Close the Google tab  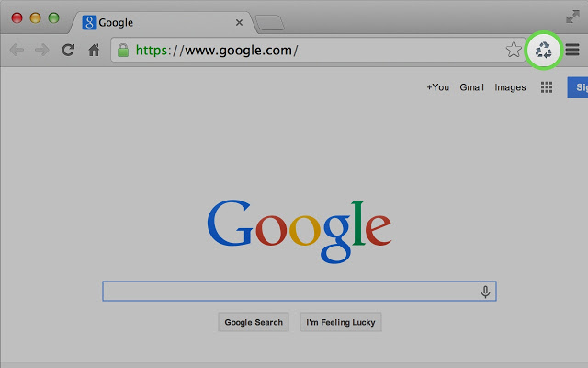pos(239,23)
